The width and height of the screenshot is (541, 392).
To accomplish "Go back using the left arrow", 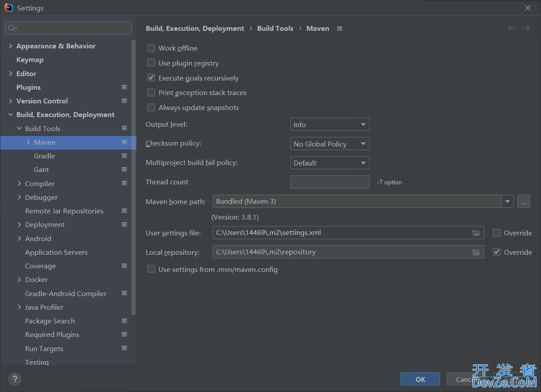I will coord(511,28).
